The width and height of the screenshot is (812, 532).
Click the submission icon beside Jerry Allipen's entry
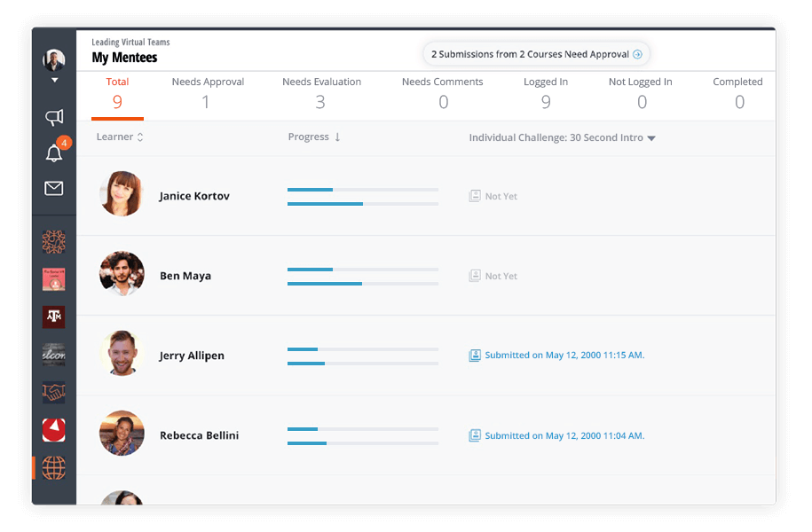[x=476, y=355]
